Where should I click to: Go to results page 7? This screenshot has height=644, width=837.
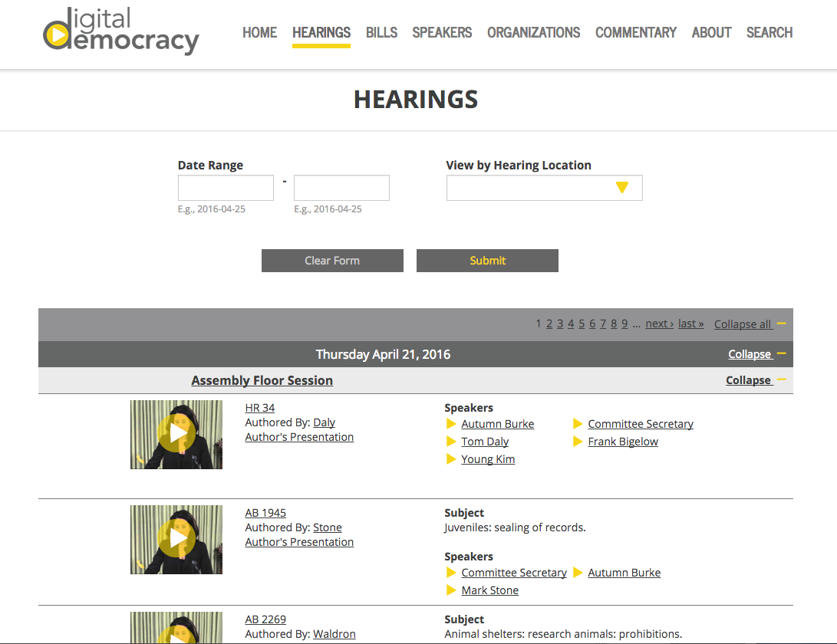click(603, 324)
